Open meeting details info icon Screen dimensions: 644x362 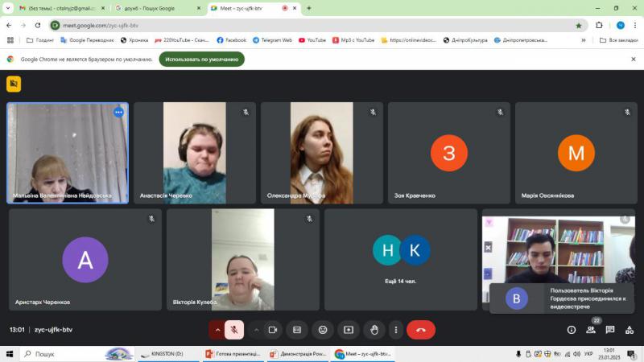pos(572,330)
